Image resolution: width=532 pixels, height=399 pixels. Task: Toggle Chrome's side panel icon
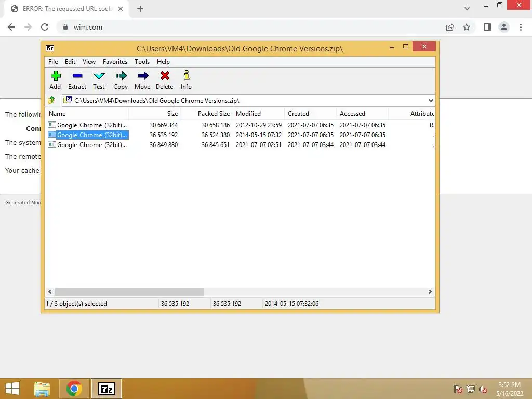487,27
